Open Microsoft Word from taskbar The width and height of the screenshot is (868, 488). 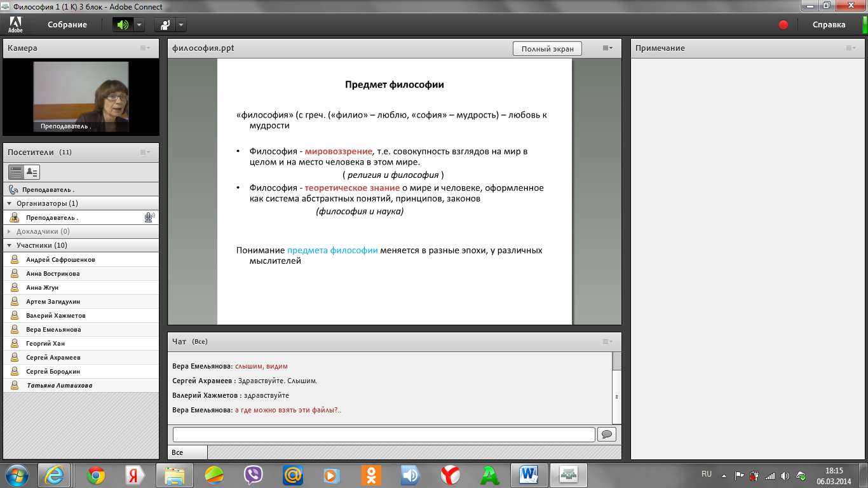point(529,475)
